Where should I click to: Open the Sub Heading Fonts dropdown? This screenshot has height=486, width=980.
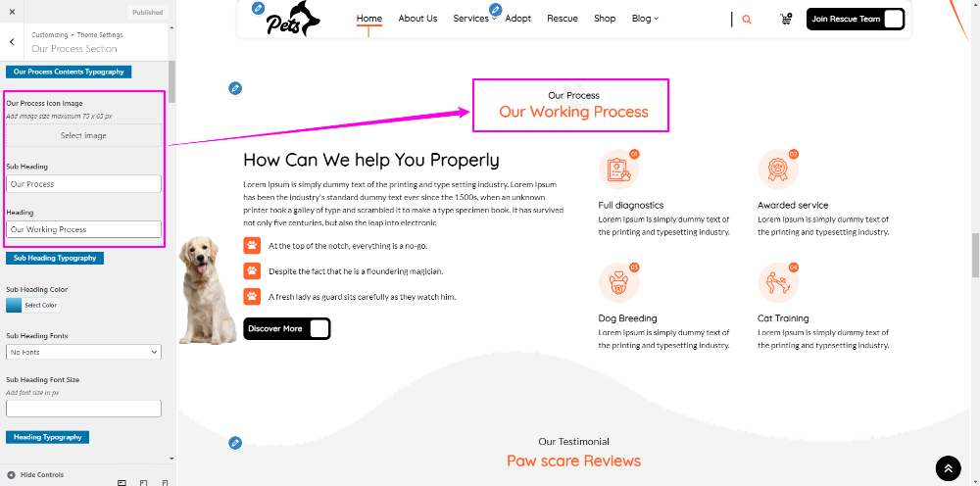[x=83, y=353]
